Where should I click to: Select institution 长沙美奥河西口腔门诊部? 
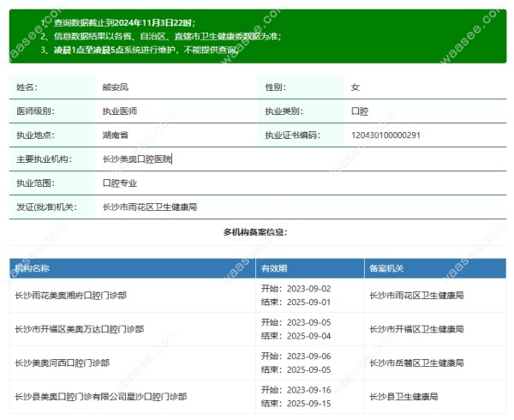[x=62, y=363]
